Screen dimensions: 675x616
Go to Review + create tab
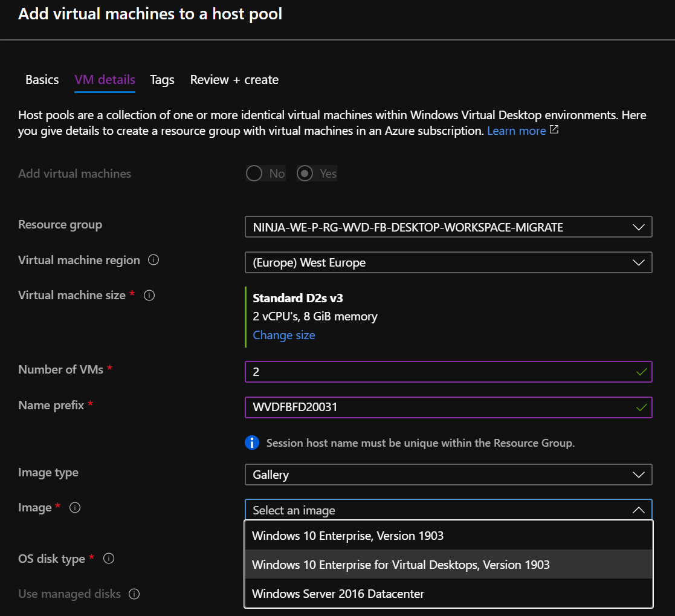[x=234, y=80]
